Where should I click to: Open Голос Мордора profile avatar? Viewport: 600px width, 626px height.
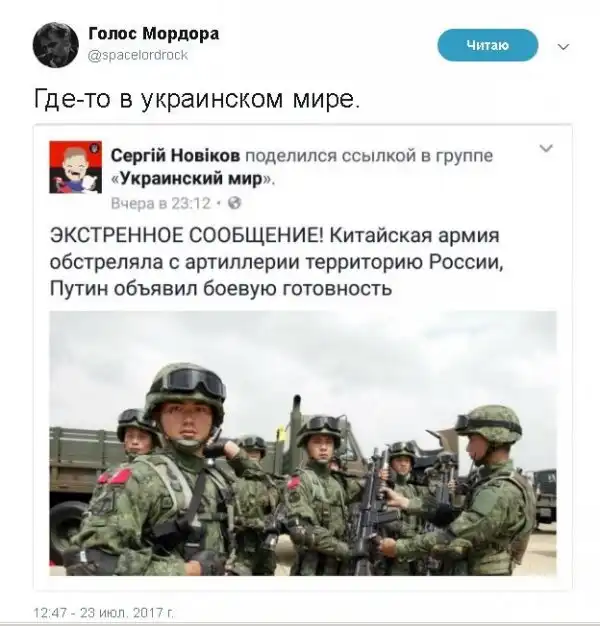(55, 45)
